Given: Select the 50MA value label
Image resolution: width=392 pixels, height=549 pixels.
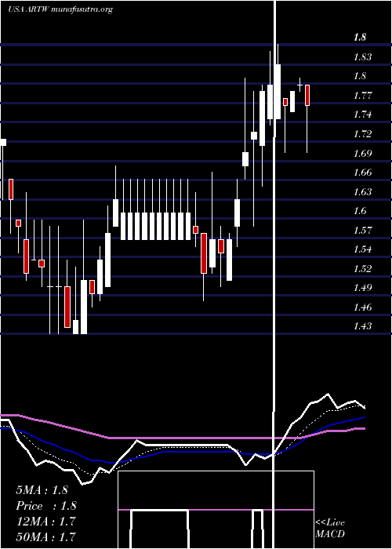Looking at the screenshot, I should (45, 536).
